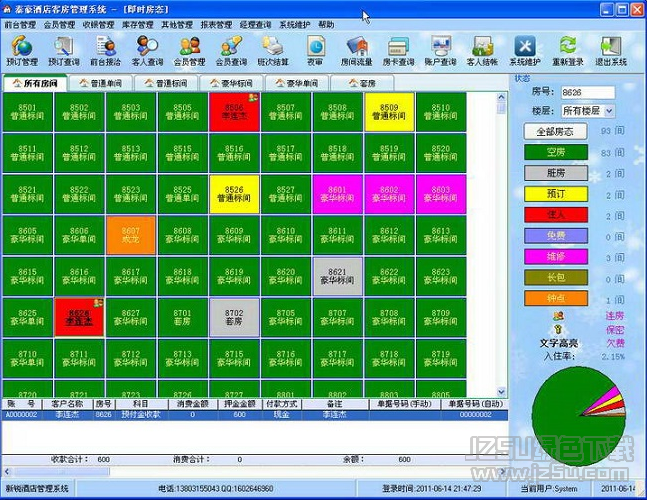This screenshot has height=500, width=647.
Task: Select gray dirty room 8621
Action: coord(338,276)
